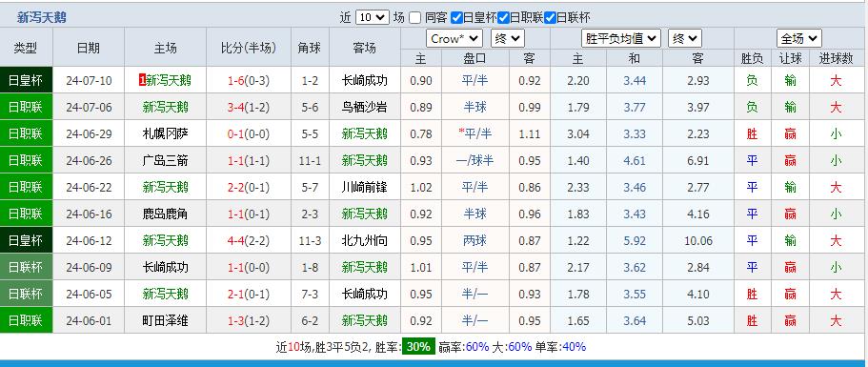Open the 全场 dropdown
The image size is (868, 367).
pos(799,39)
